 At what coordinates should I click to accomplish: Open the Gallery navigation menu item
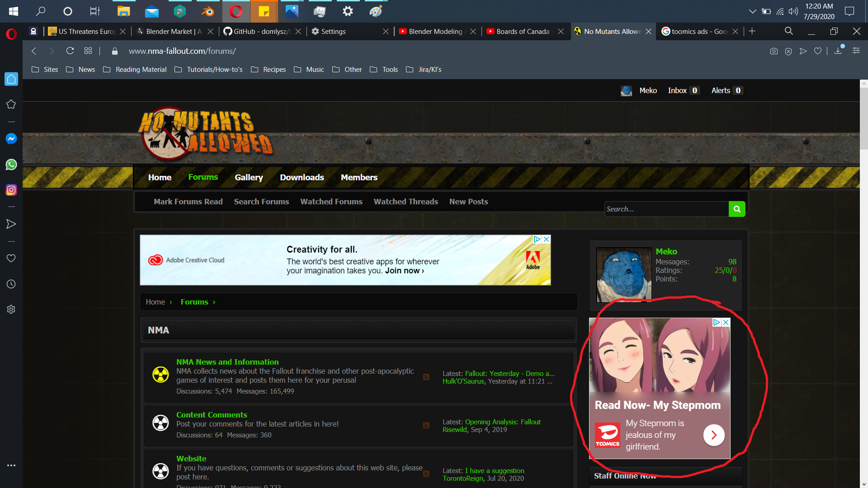tap(249, 178)
